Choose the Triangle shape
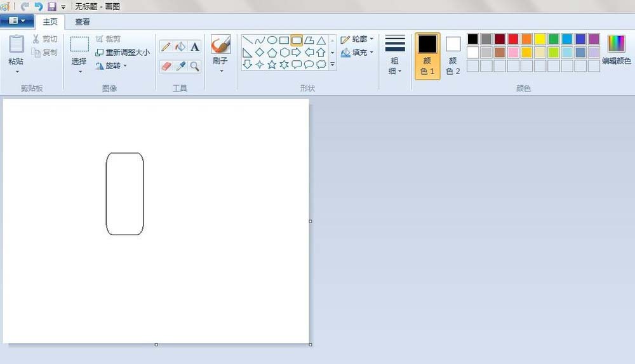The image size is (635, 364). pyautogui.click(x=321, y=40)
